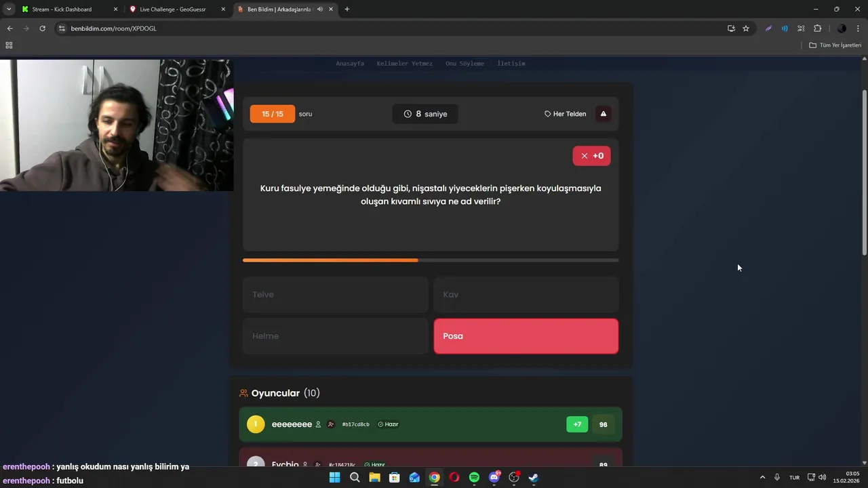Open Spotify from the taskbar
The height and width of the screenshot is (488, 868).
474,477
